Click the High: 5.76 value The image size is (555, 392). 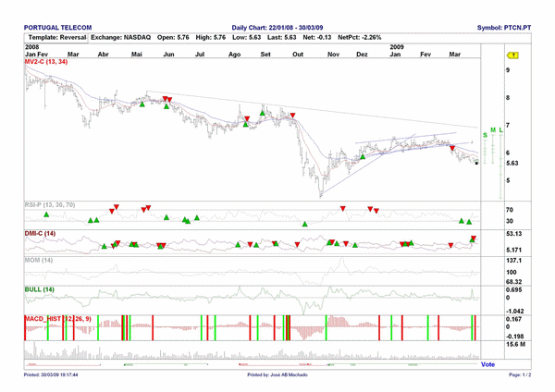click(x=211, y=38)
